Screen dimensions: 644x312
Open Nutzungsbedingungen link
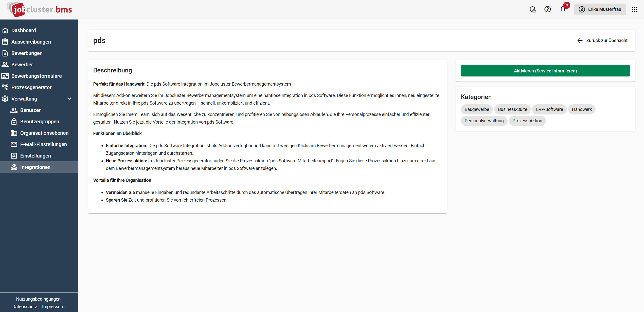[x=38, y=299]
